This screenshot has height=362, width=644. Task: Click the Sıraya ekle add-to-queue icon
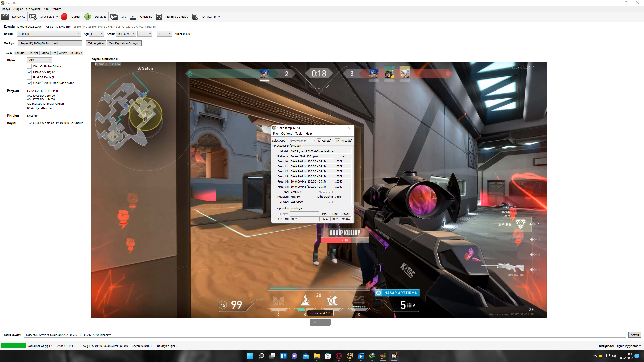click(33, 17)
